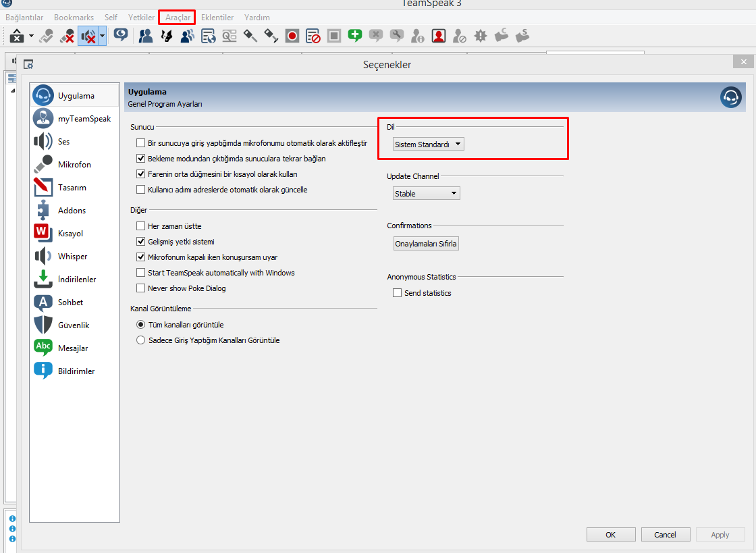Viewport: 756px width, 553px height.
Task: Click the green chat bubble with plus icon
Action: 355,36
